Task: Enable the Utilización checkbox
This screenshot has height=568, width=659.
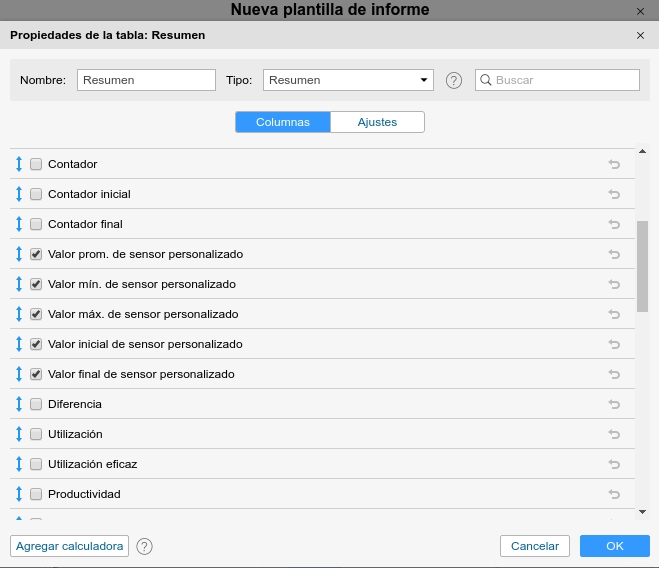Action: pos(36,434)
